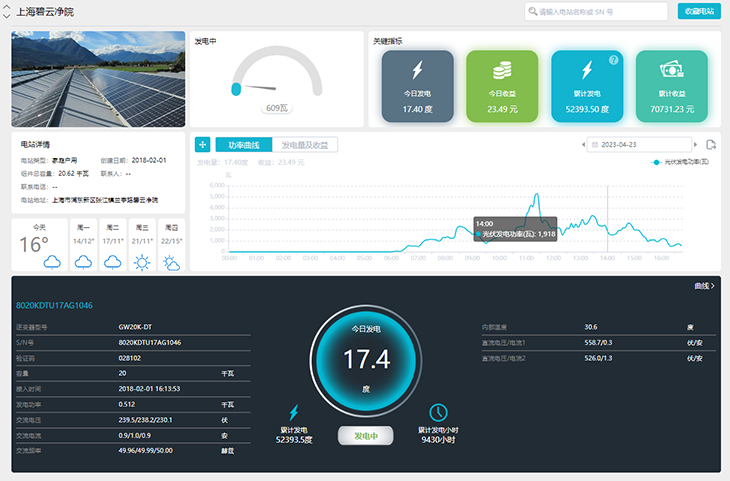Viewport: 730px width, 481px height.
Task: Go to previous date with left arrow
Action: [584, 145]
